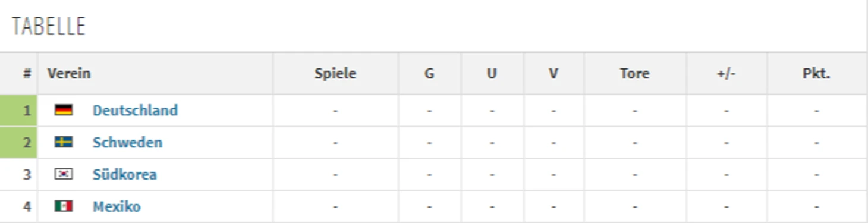Open the Südkorea team link
The width and height of the screenshot is (868, 223).
click(125, 174)
